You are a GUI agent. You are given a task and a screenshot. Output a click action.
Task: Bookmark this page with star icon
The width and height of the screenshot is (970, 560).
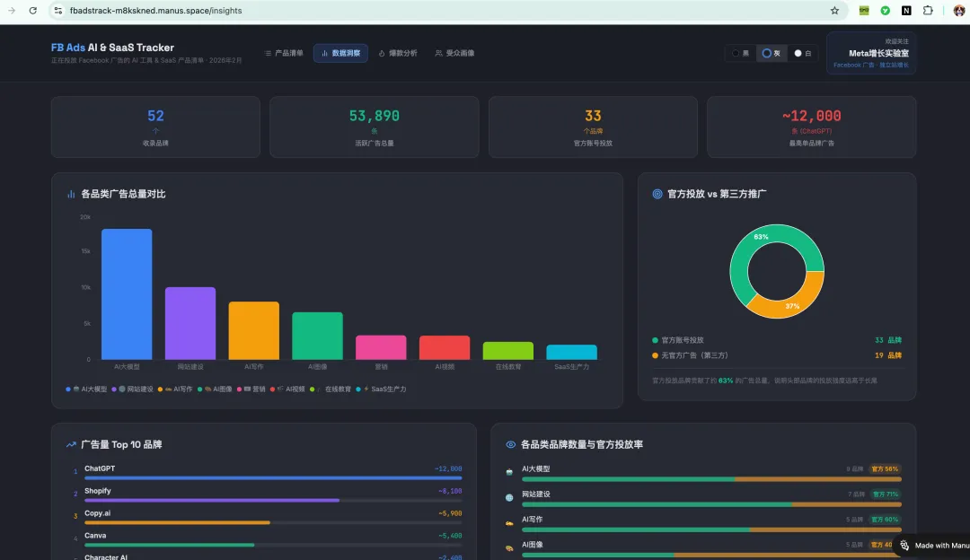click(x=834, y=11)
